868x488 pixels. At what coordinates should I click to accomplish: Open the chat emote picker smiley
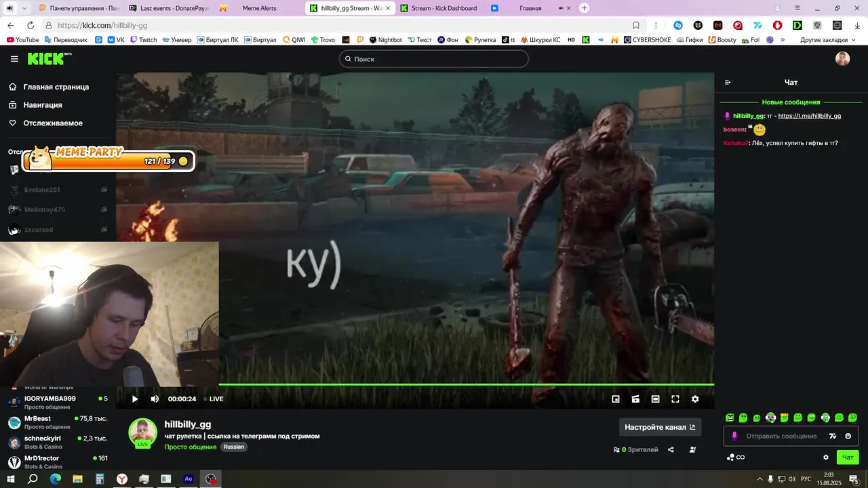(x=848, y=436)
